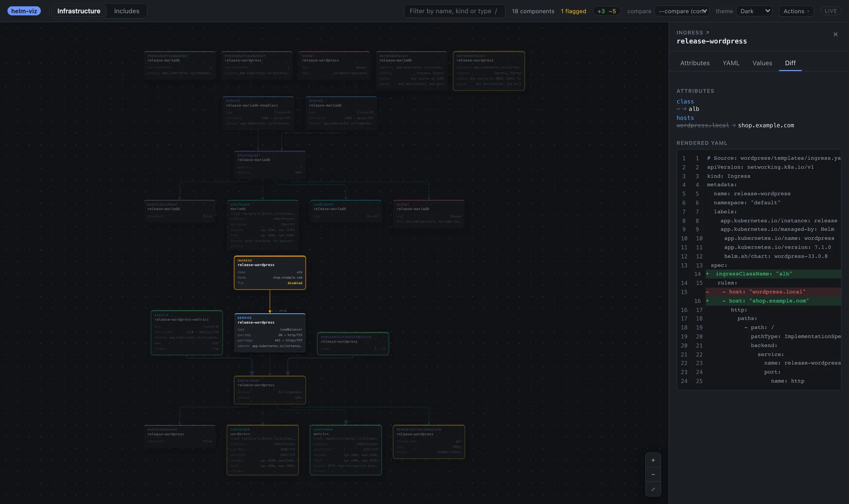Image resolution: width=849 pixels, height=504 pixels.
Task: Select the HorizontalPodAutoscaler release-wordpress node
Action: tap(353, 343)
